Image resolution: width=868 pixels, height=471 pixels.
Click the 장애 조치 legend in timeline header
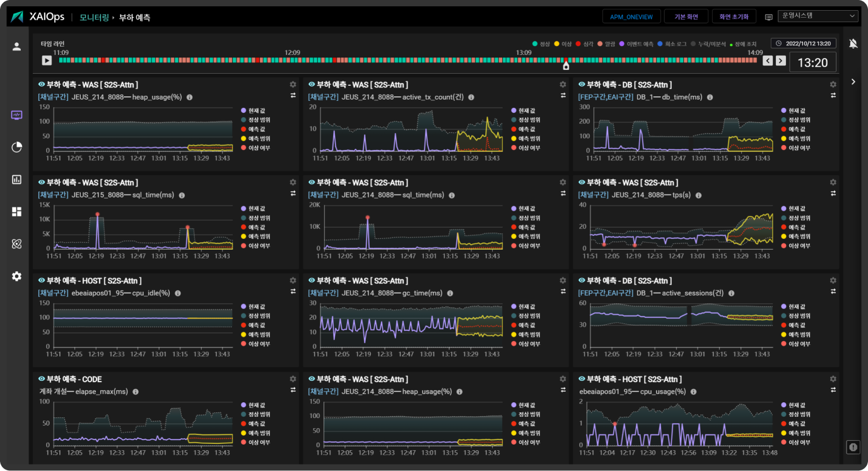click(x=744, y=44)
